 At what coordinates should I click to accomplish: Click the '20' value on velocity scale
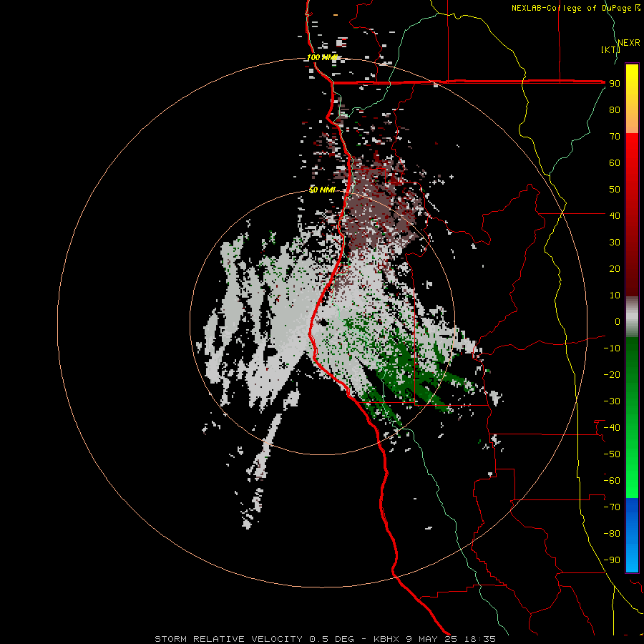pos(615,268)
